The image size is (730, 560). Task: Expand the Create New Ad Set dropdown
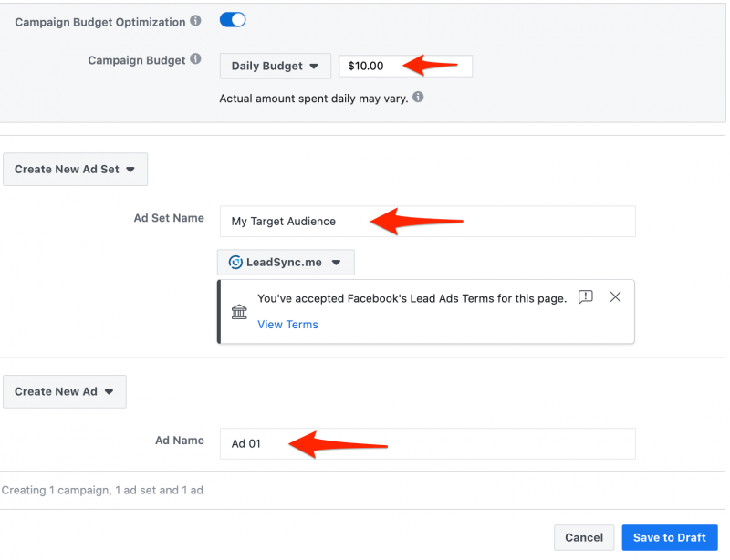coord(76,169)
